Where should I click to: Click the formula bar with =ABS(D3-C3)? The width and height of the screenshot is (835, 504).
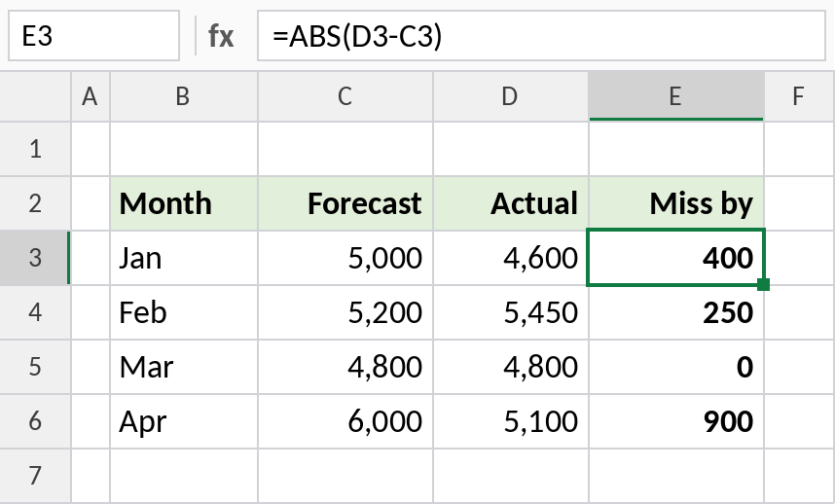pyautogui.click(x=541, y=36)
